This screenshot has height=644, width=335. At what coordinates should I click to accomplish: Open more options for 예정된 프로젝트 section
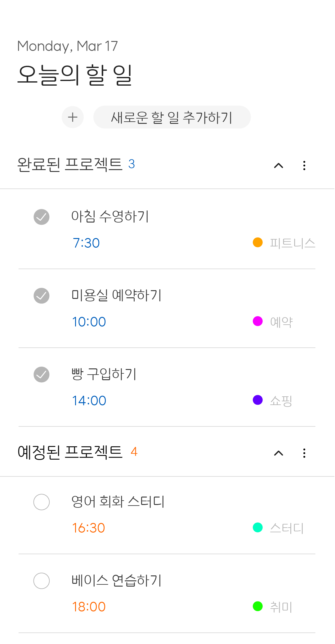pyautogui.click(x=304, y=453)
